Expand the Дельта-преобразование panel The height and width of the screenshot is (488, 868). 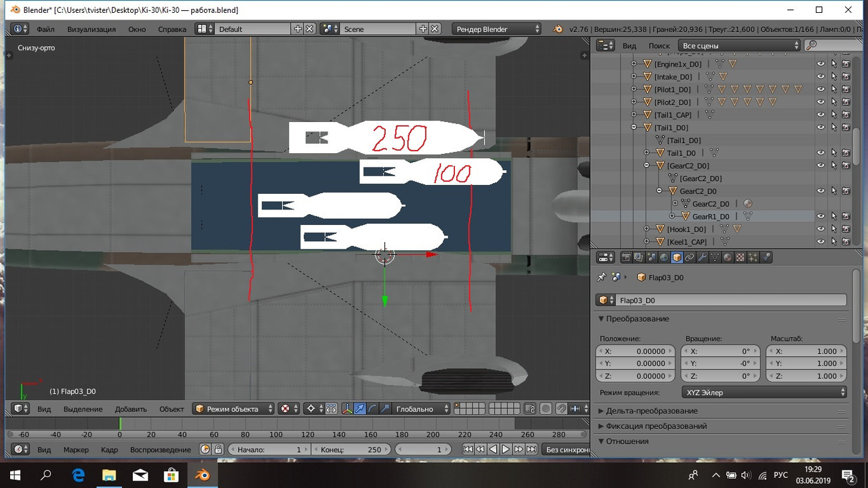tap(652, 411)
